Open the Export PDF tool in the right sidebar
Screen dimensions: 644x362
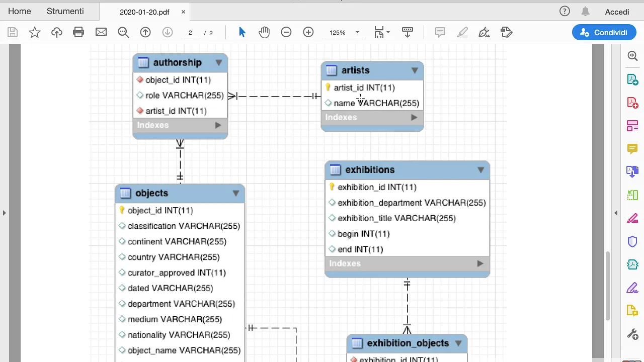632,79
